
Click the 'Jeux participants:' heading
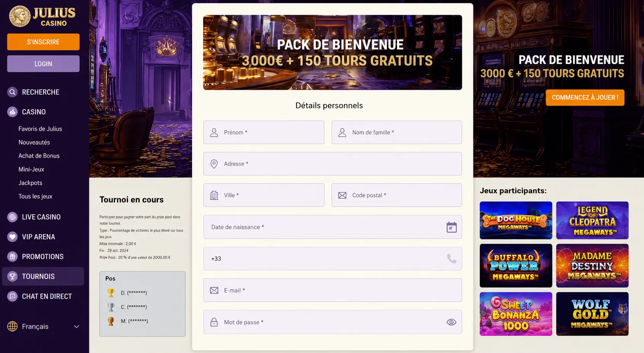tap(513, 191)
